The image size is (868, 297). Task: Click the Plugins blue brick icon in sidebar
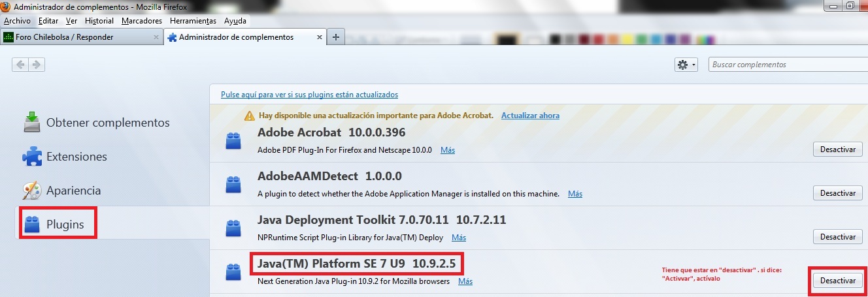32,225
